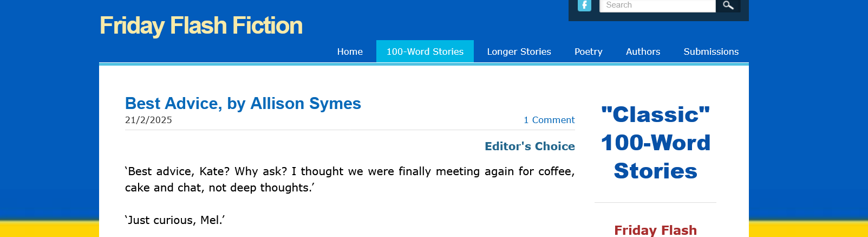Navigate to the Poetry section

coord(588,52)
